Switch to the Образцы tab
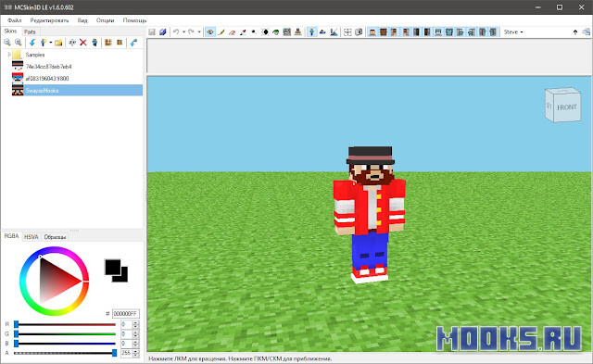The width and height of the screenshot is (593, 364). pos(55,237)
